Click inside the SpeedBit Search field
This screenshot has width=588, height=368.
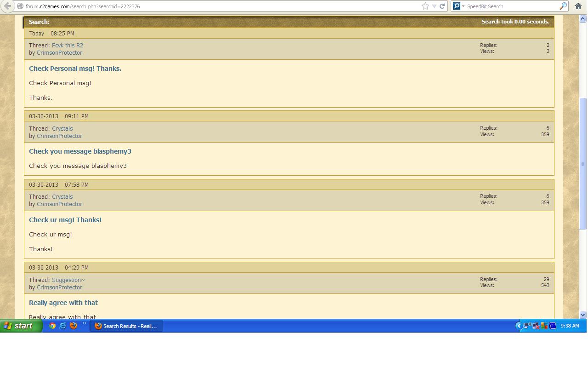click(510, 6)
